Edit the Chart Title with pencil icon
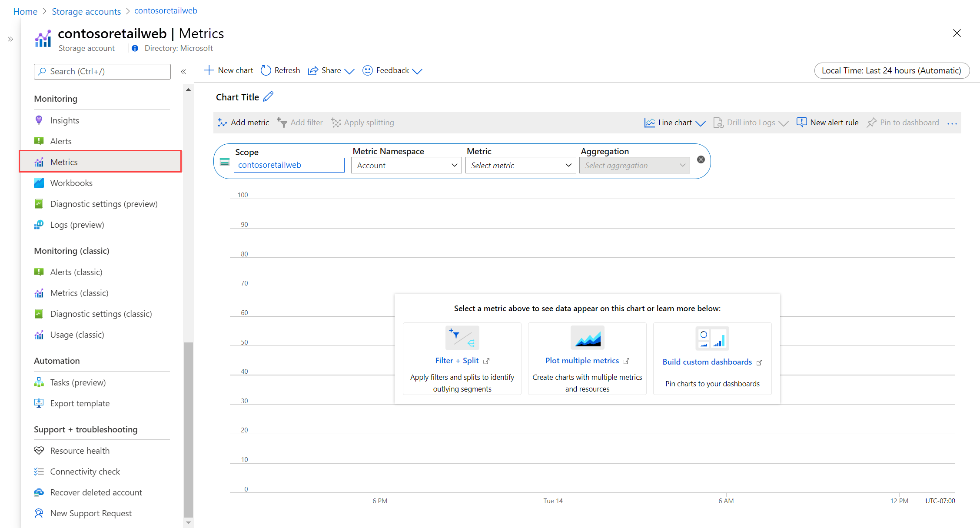 [x=269, y=96]
